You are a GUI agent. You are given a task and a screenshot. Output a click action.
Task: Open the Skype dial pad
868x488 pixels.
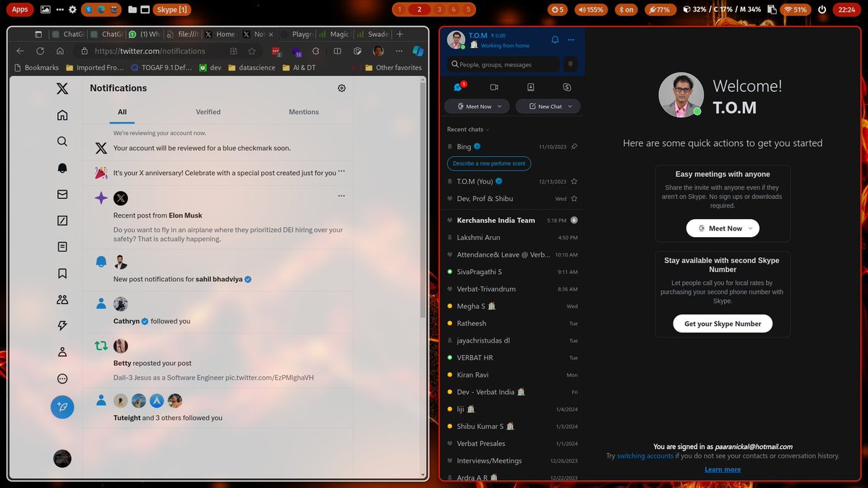570,64
